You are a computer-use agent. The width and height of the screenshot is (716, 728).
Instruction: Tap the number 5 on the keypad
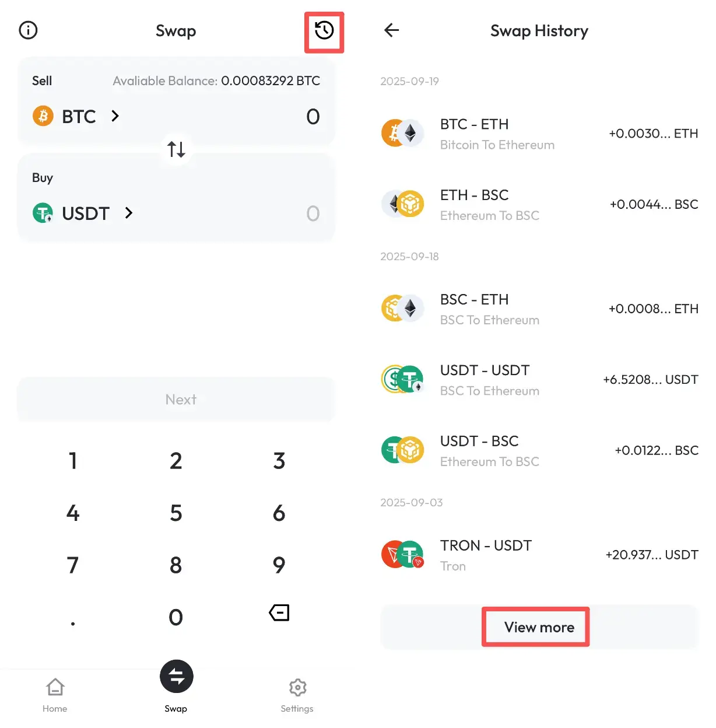click(x=176, y=513)
